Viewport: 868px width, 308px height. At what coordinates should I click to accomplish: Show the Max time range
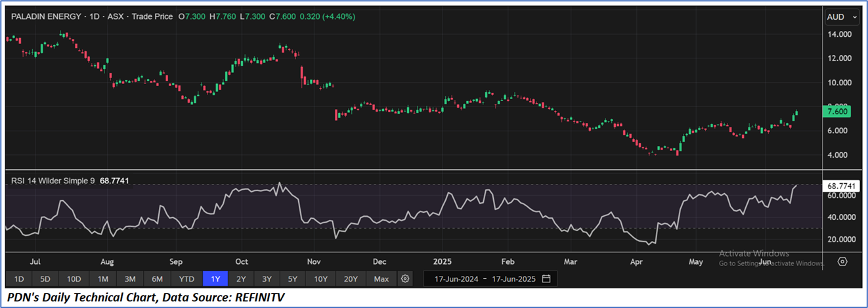click(x=381, y=278)
